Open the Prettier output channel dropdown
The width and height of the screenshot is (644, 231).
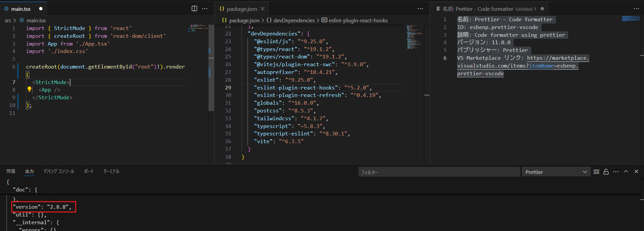pyautogui.click(x=556, y=172)
